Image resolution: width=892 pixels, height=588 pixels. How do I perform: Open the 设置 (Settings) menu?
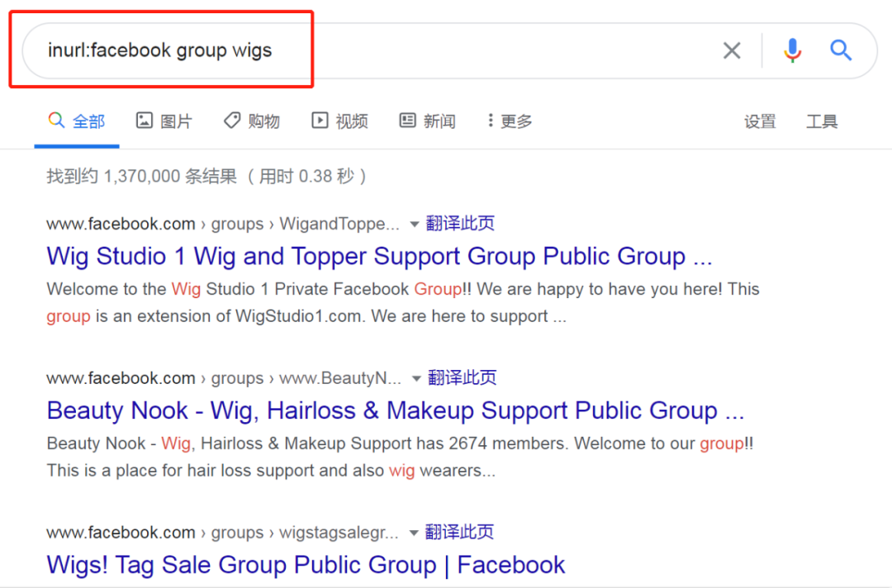point(760,121)
